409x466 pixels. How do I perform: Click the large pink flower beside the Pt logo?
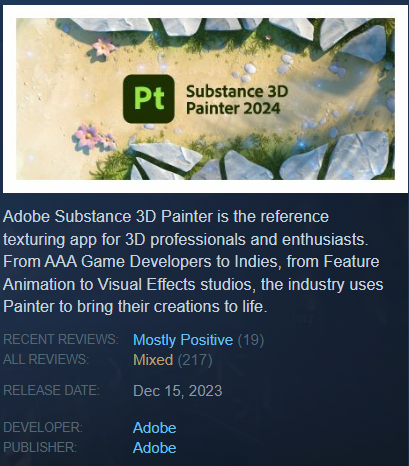[86, 136]
